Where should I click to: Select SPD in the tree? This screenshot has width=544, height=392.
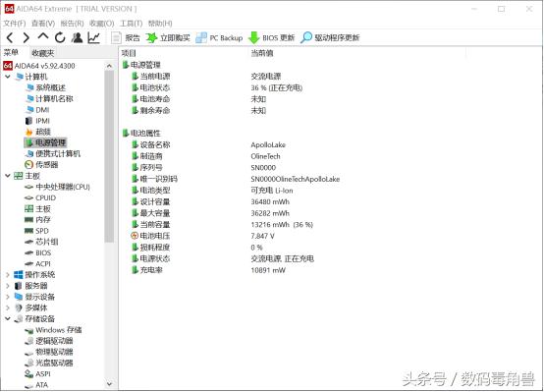point(37,231)
